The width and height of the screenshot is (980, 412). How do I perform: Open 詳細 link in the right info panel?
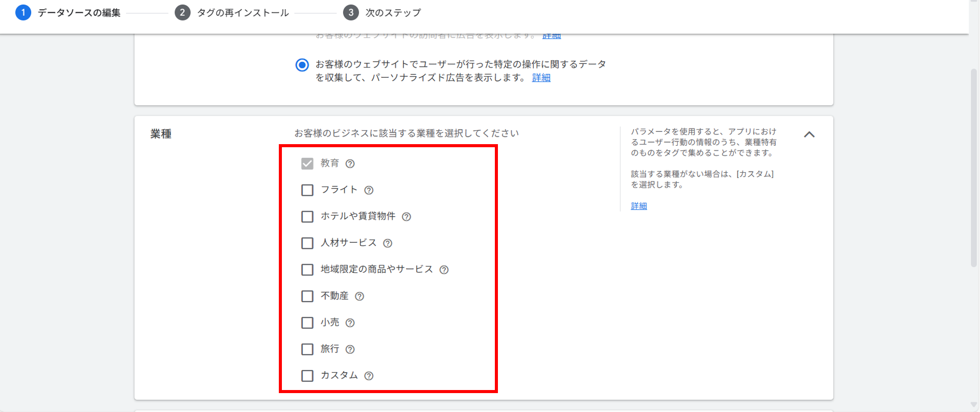tap(639, 206)
